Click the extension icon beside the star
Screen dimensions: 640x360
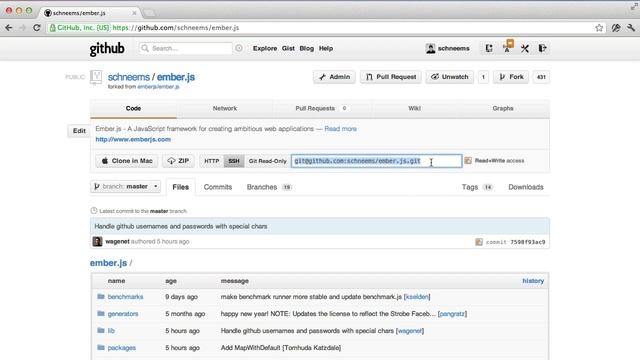(616, 28)
